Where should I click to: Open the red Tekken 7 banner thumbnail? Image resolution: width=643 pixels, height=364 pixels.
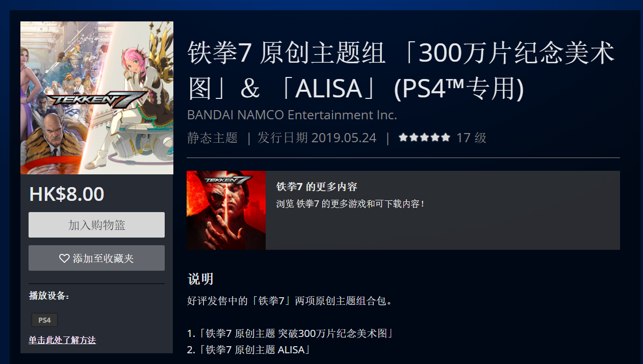tap(226, 210)
